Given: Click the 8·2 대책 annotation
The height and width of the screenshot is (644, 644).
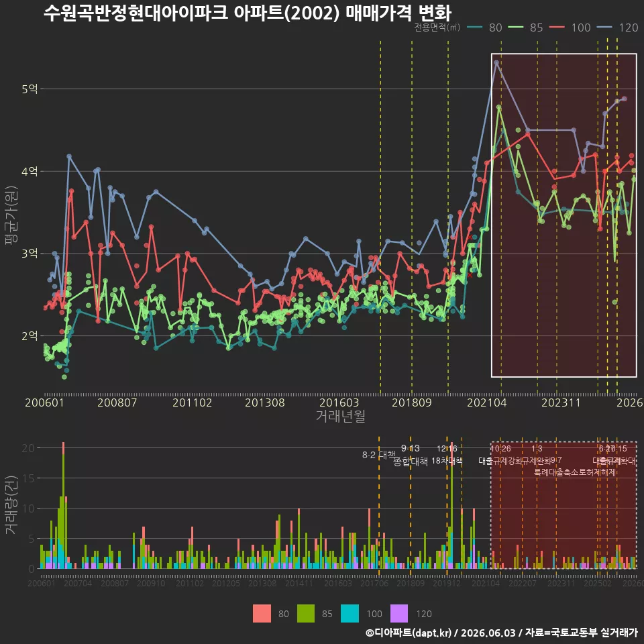Looking at the screenshot, I should coord(378,455).
